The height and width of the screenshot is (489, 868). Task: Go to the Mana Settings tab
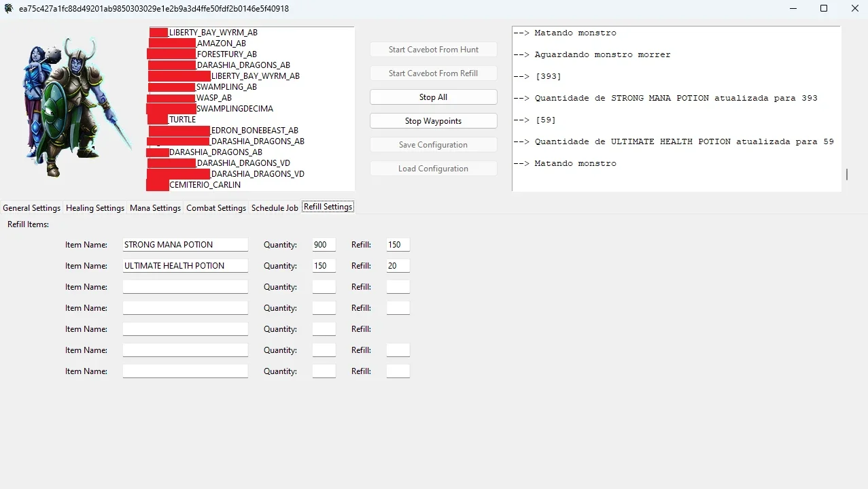[x=155, y=207]
